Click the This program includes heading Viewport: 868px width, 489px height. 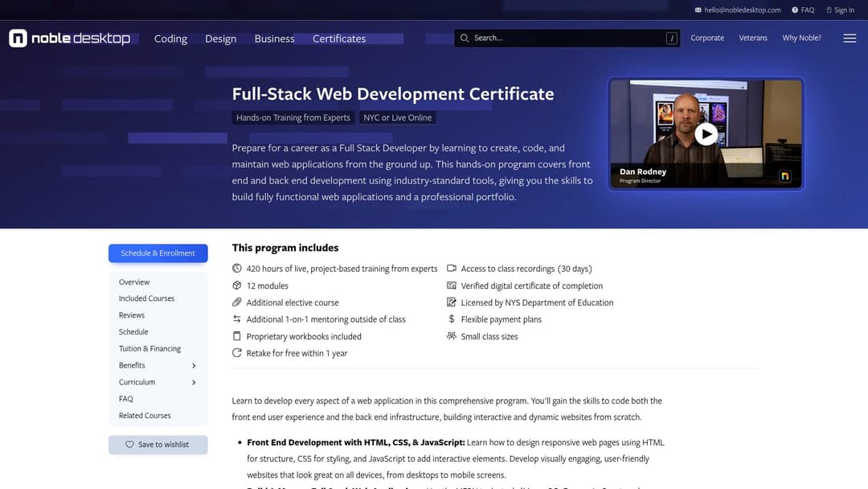tap(285, 248)
